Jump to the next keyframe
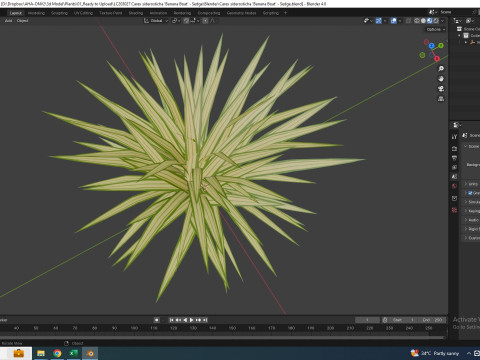480x360 pixels. pyautogui.click(x=198, y=320)
